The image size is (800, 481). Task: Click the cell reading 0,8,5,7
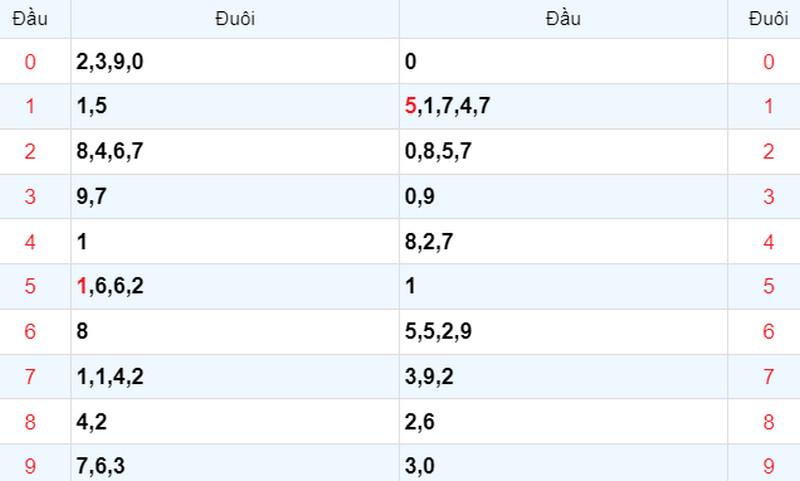click(x=563, y=151)
